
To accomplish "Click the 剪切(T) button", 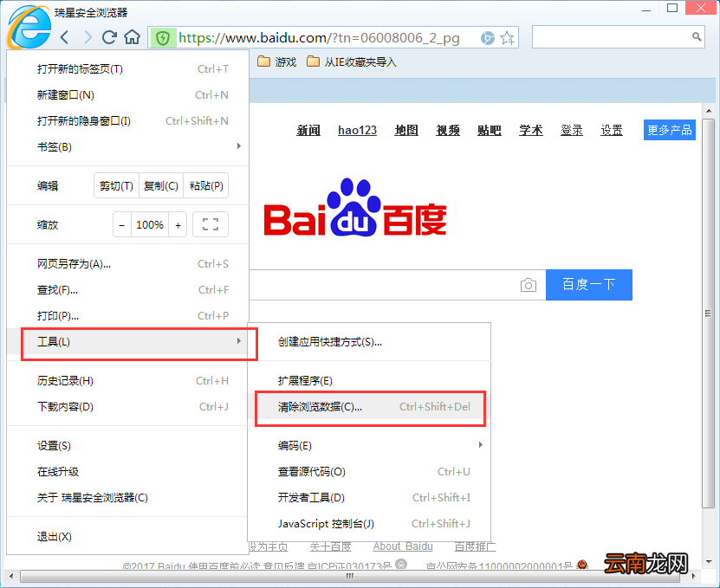I will pyautogui.click(x=116, y=185).
